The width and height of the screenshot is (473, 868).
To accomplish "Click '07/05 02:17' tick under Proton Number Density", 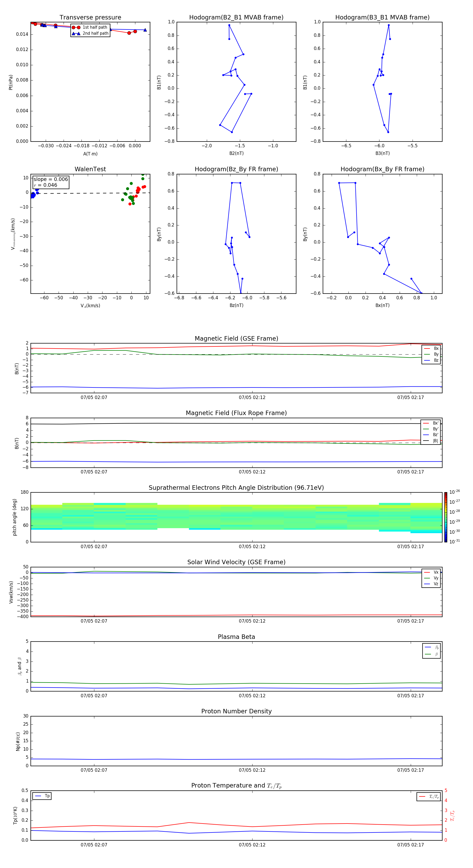I will tap(410, 770).
